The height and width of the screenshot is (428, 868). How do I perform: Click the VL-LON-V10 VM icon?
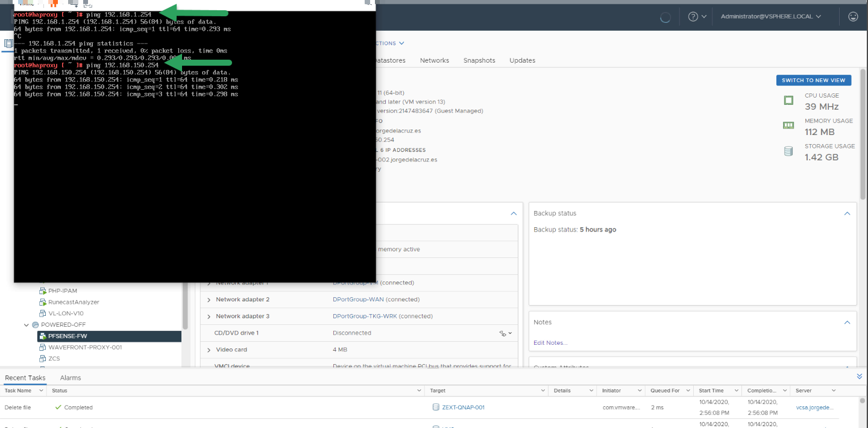coord(43,313)
